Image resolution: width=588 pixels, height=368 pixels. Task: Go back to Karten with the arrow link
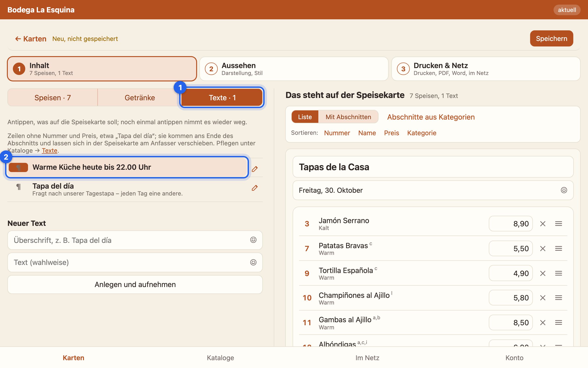[x=31, y=39]
